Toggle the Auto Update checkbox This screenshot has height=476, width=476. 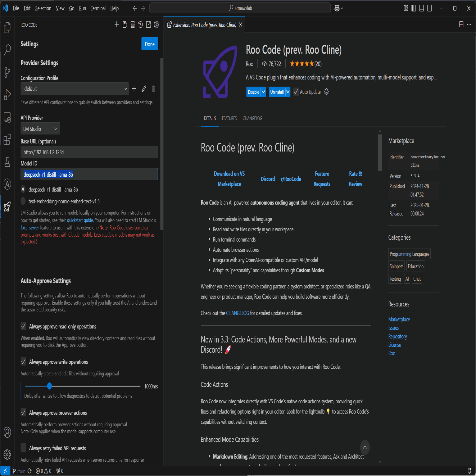296,92
